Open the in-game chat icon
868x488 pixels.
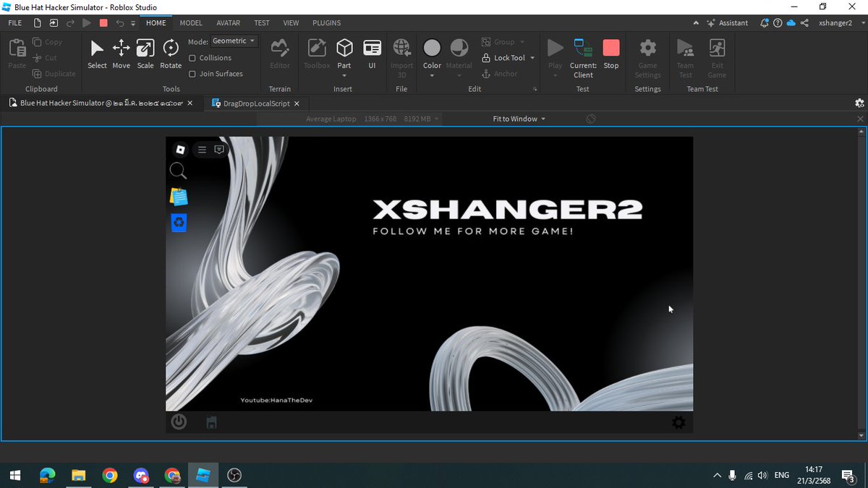219,150
